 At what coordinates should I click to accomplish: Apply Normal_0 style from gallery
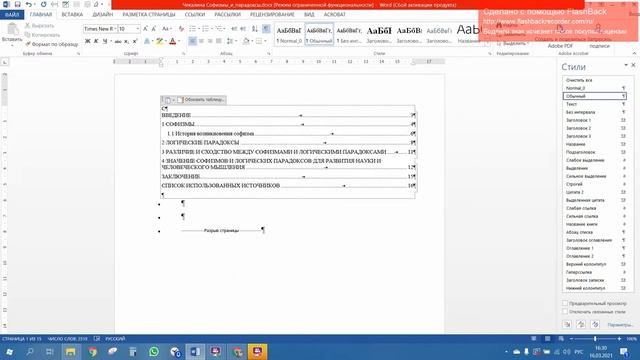289,34
